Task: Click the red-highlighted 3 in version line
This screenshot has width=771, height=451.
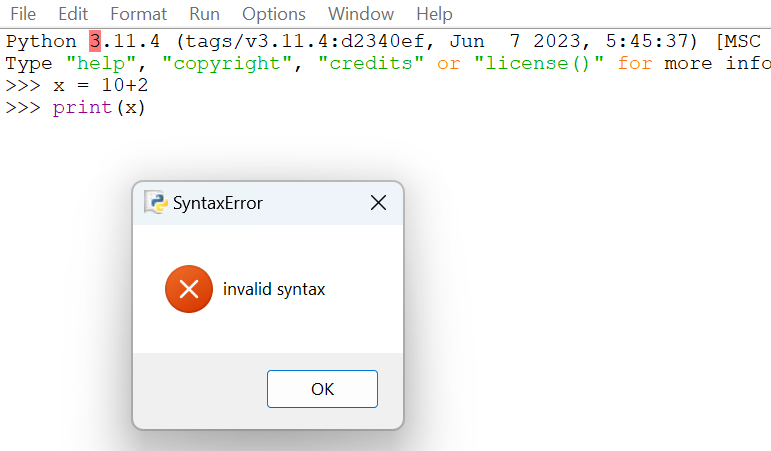Action: 95,42
